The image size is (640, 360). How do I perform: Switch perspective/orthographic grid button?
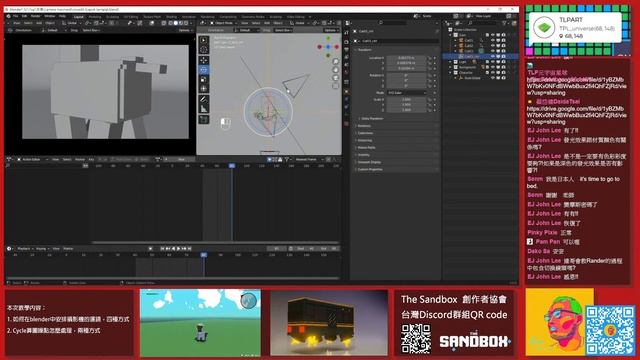pos(336,86)
